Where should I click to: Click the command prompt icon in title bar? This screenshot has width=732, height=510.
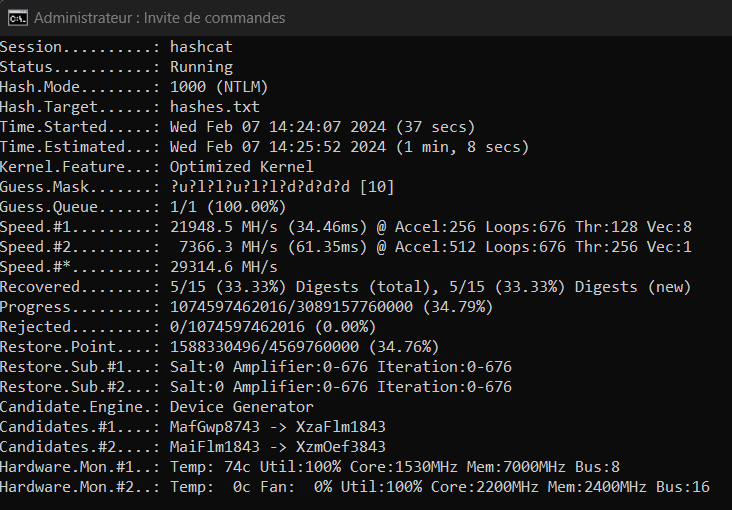[18, 18]
